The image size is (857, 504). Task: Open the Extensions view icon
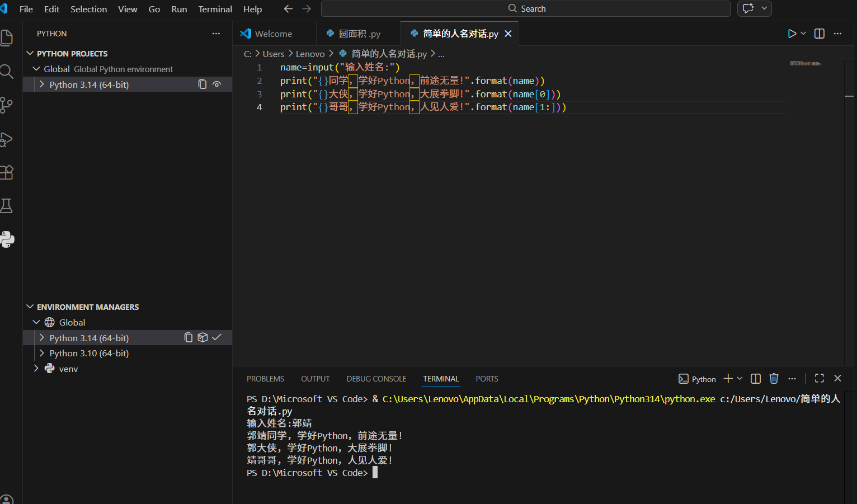(x=7, y=172)
